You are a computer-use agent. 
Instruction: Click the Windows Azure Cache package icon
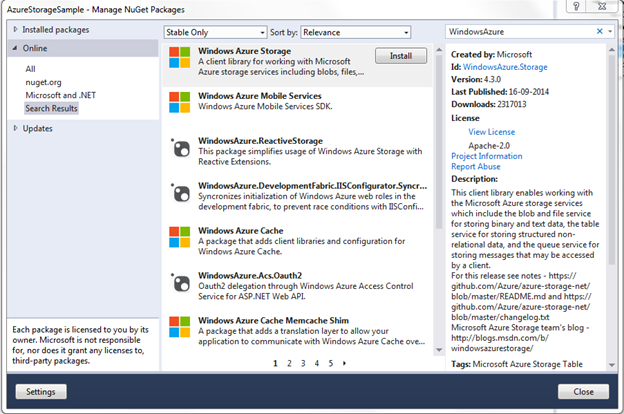181,238
